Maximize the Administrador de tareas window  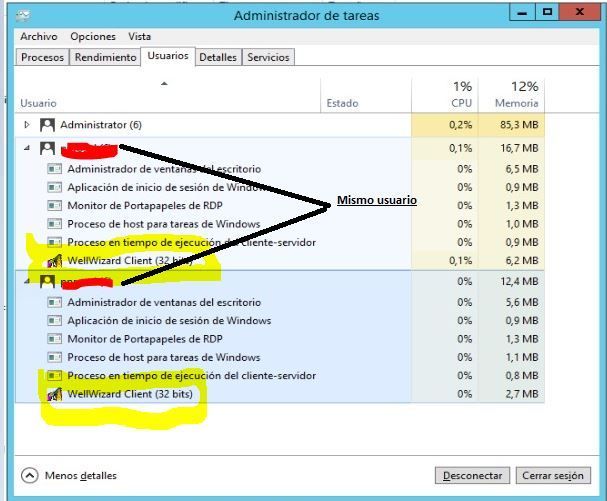pos(547,13)
